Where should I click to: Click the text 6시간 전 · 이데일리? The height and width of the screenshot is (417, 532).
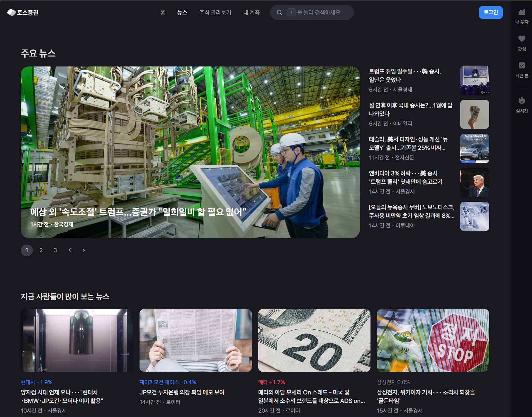[390, 124]
